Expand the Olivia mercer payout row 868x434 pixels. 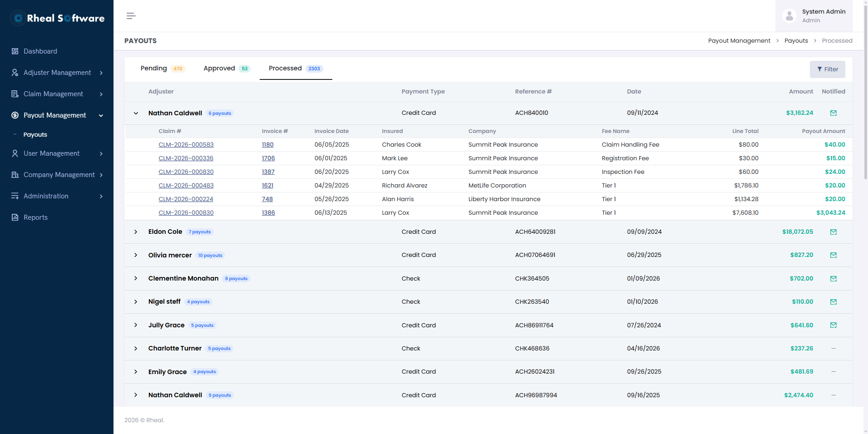[x=136, y=255]
